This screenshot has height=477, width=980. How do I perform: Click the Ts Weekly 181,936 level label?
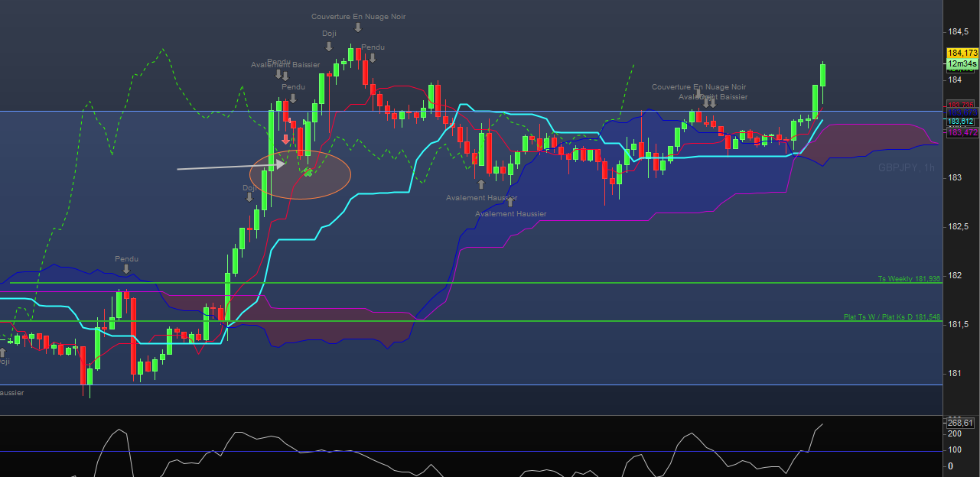(908, 279)
